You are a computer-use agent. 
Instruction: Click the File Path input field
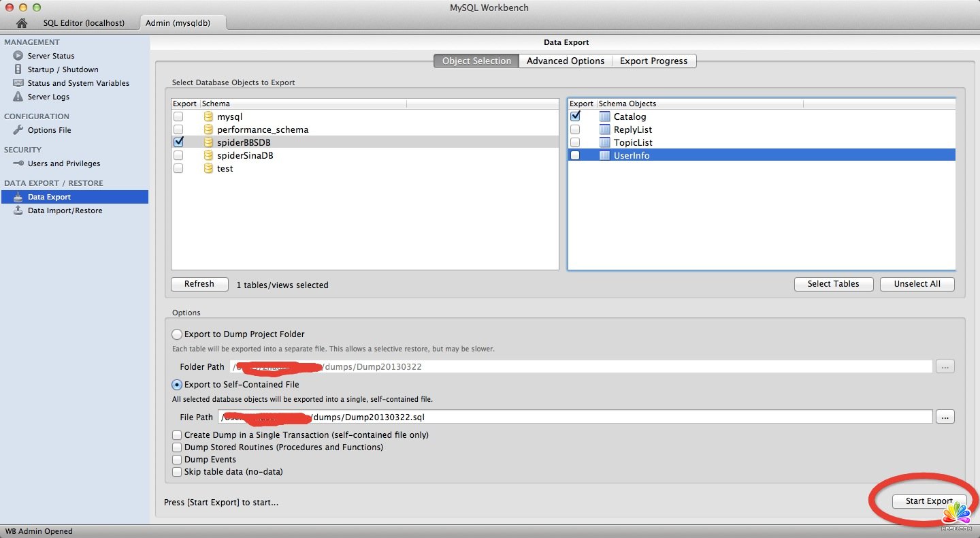pos(575,417)
